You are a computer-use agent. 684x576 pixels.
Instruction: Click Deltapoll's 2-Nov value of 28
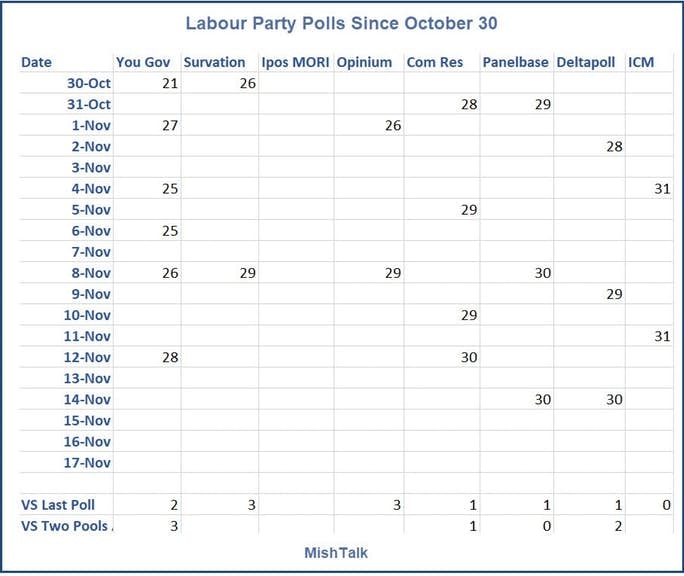pyautogui.click(x=614, y=147)
